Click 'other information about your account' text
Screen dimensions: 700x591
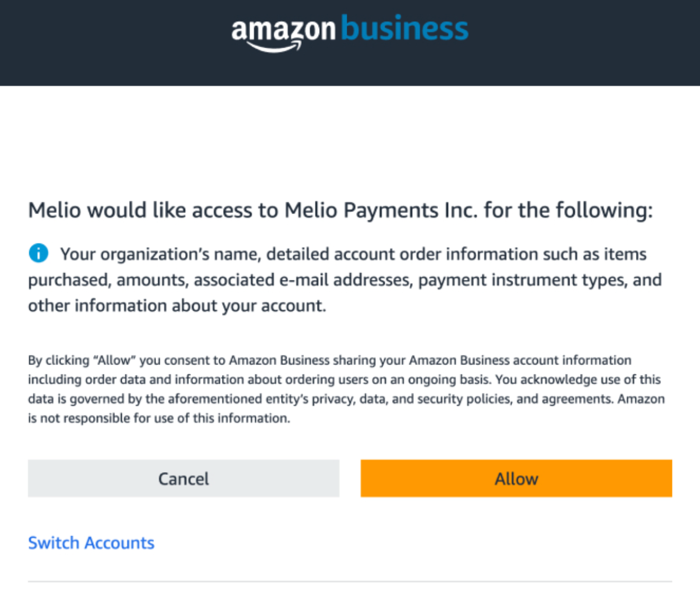tap(177, 306)
